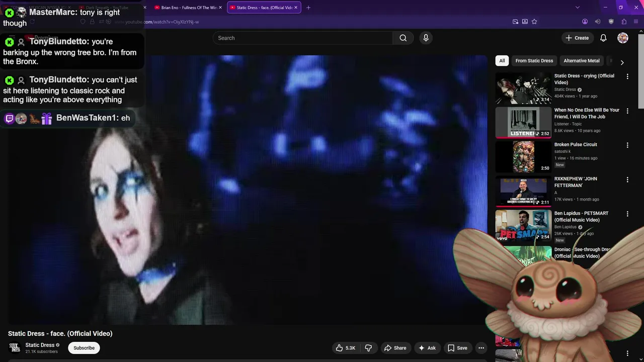Image resolution: width=644 pixels, height=362 pixels.
Task: Click MasterMarc chat message overlay
Action: click(72, 18)
